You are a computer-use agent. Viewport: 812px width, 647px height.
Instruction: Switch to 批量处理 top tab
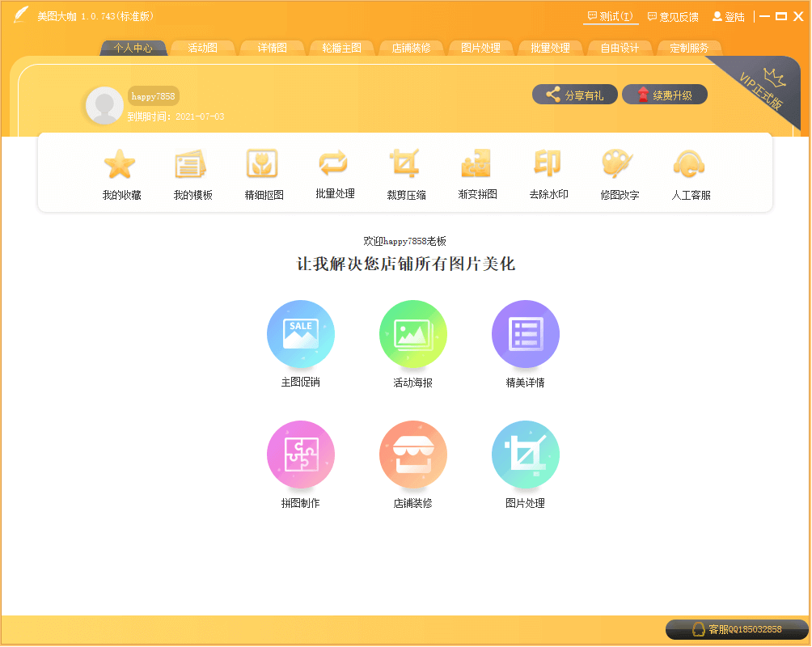(x=550, y=48)
